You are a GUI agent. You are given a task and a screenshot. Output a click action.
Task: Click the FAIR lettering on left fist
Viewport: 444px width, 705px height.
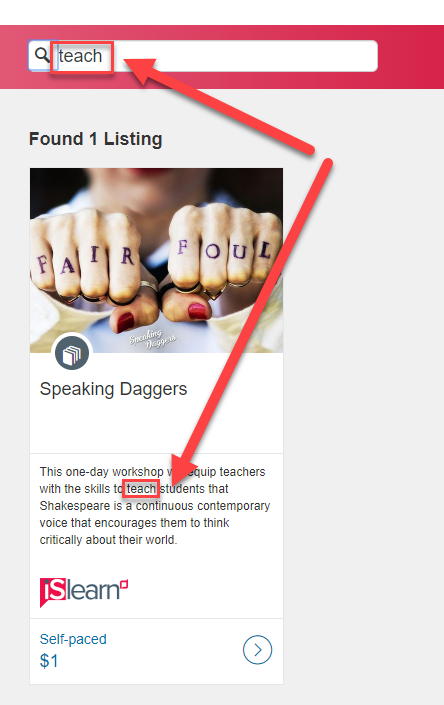85,260
